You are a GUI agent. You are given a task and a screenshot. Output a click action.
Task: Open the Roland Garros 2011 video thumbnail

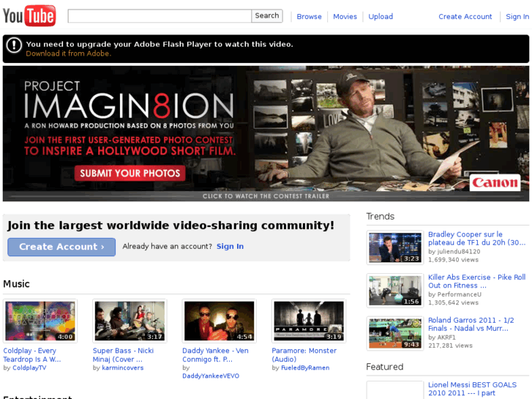395,333
